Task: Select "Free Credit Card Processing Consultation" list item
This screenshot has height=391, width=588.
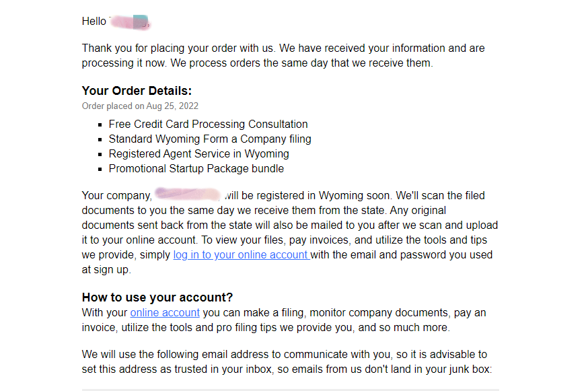Action: coord(208,124)
